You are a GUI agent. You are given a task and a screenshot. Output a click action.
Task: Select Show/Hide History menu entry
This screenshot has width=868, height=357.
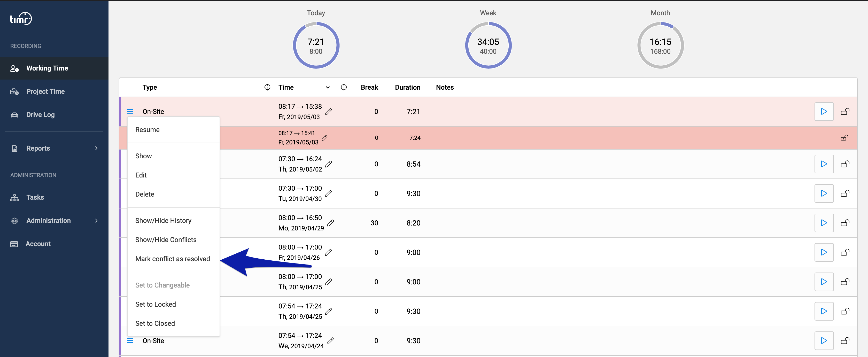point(174,221)
